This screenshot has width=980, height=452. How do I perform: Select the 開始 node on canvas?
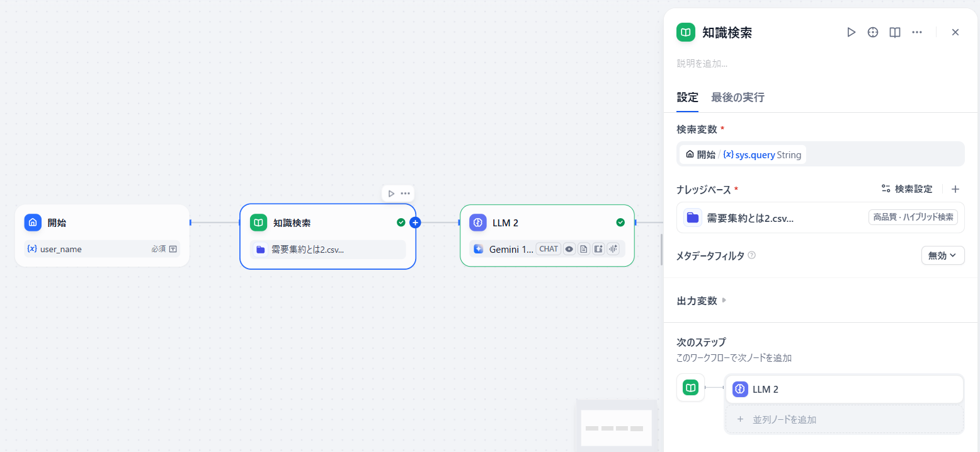point(102,235)
